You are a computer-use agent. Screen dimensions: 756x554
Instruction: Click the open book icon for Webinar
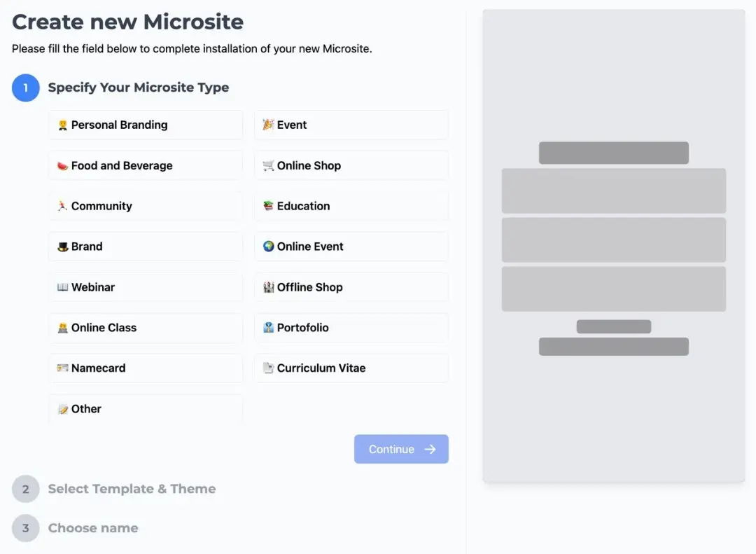pyautogui.click(x=62, y=287)
